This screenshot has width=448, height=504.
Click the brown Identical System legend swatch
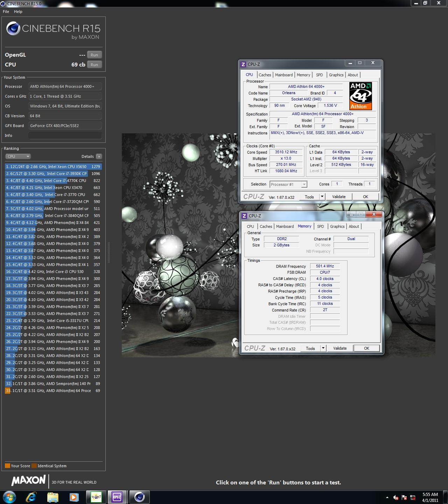pyautogui.click(x=34, y=466)
